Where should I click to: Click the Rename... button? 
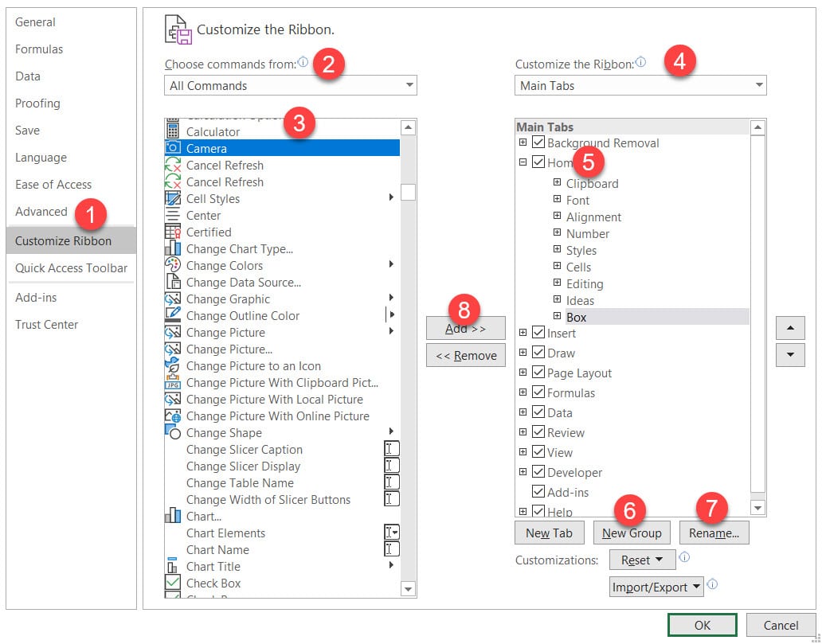click(x=714, y=533)
